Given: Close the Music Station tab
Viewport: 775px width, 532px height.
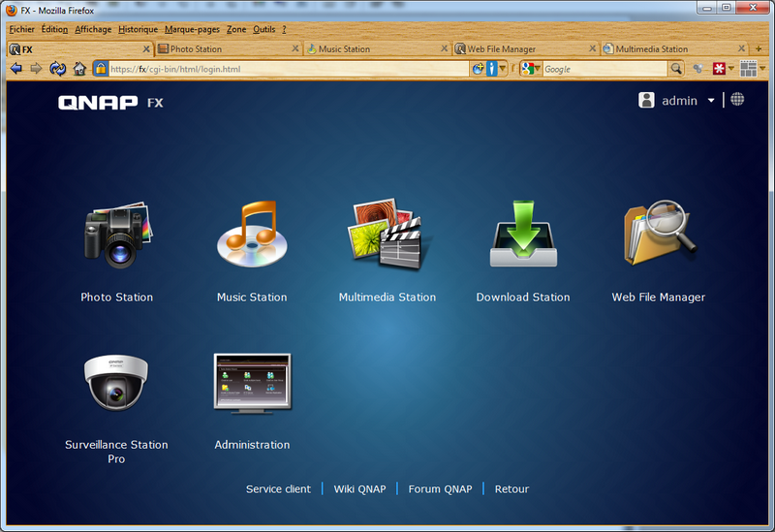Looking at the screenshot, I should 444,48.
